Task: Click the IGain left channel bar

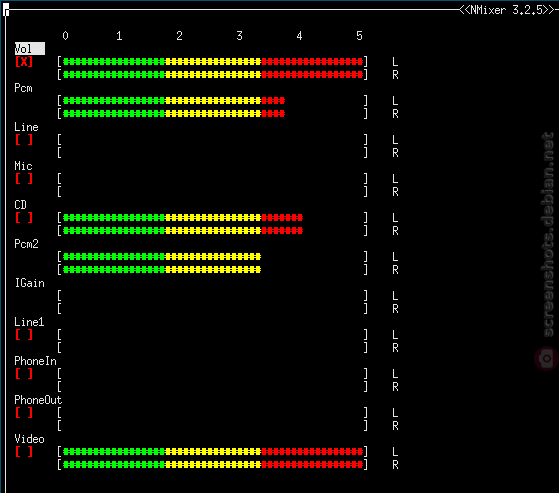Action: (x=212, y=296)
